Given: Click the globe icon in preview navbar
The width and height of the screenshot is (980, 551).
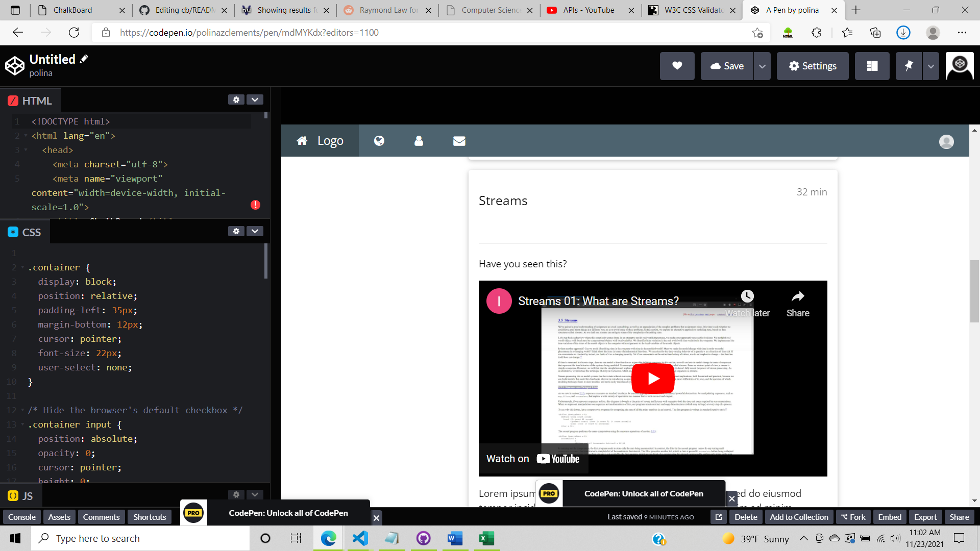Looking at the screenshot, I should pyautogui.click(x=379, y=141).
